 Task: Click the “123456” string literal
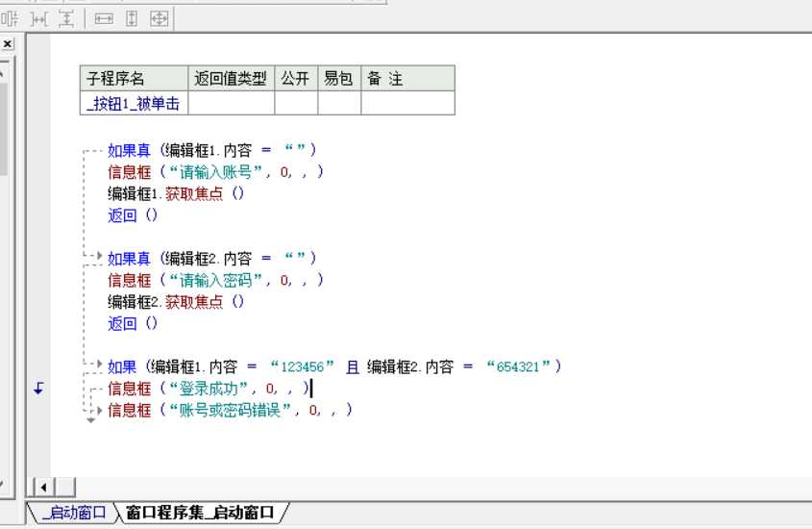(x=303, y=366)
